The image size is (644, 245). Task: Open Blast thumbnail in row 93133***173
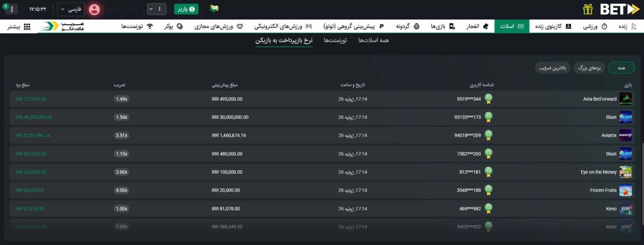626,117
